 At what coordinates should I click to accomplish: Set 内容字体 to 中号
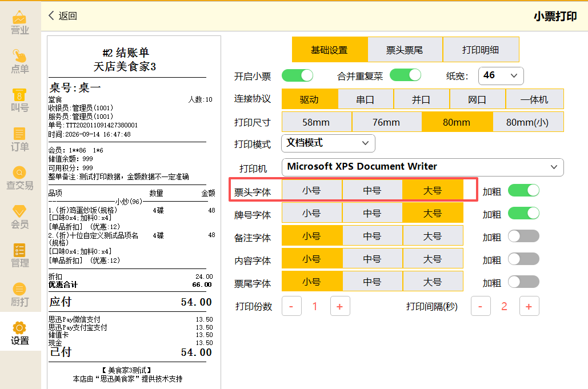(x=373, y=259)
